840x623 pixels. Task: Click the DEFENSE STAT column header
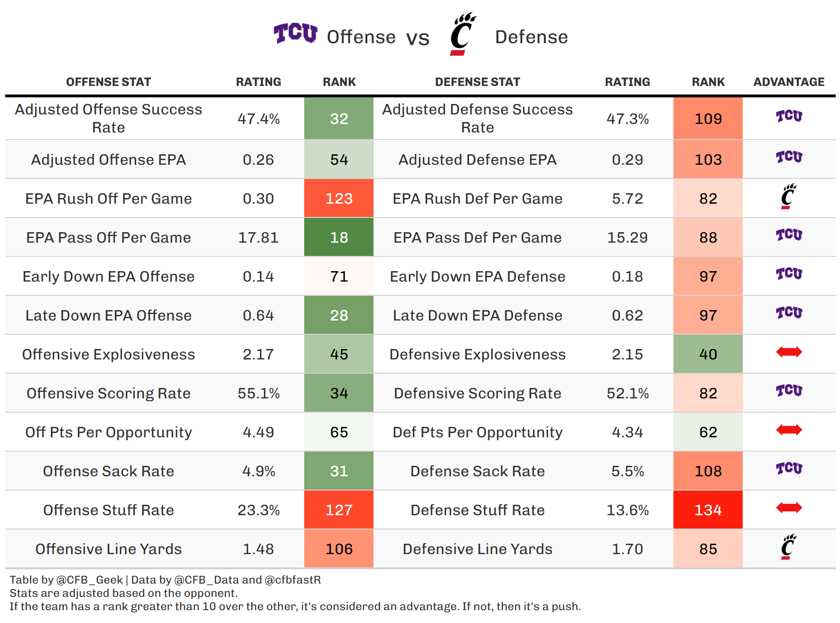pos(477,82)
